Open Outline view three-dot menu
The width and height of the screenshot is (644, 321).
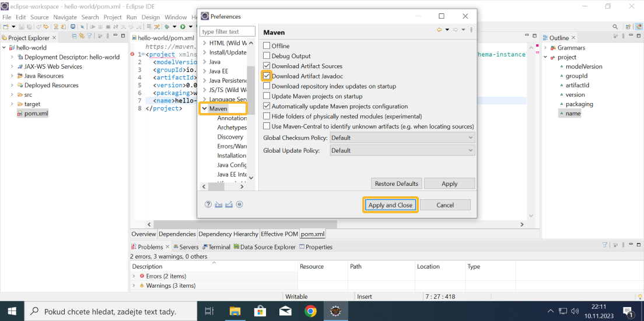(623, 36)
